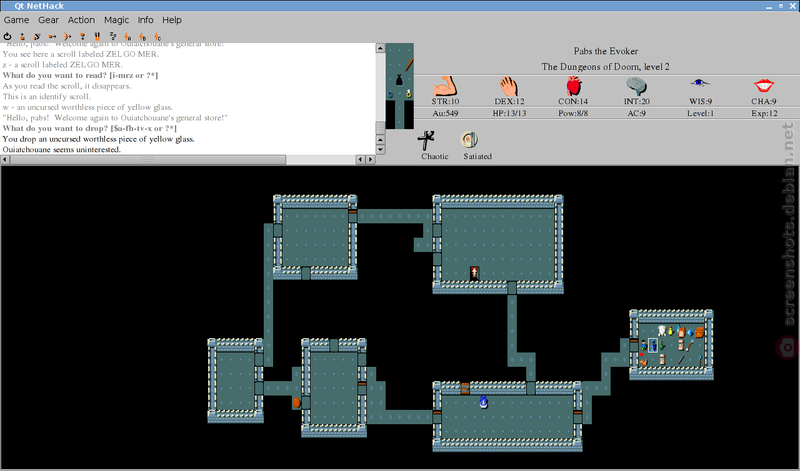Click 'The Dungeons of Doom, level 2' text

(x=606, y=66)
